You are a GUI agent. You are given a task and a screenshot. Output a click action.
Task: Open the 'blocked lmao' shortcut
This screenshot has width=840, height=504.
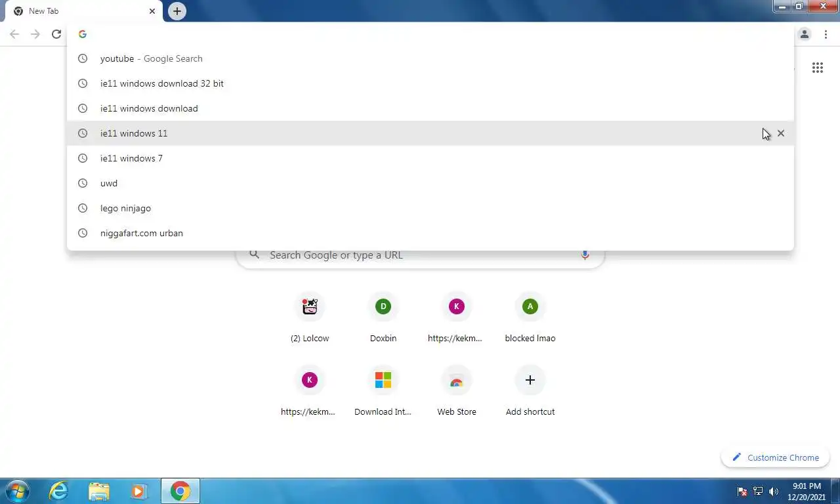point(530,319)
